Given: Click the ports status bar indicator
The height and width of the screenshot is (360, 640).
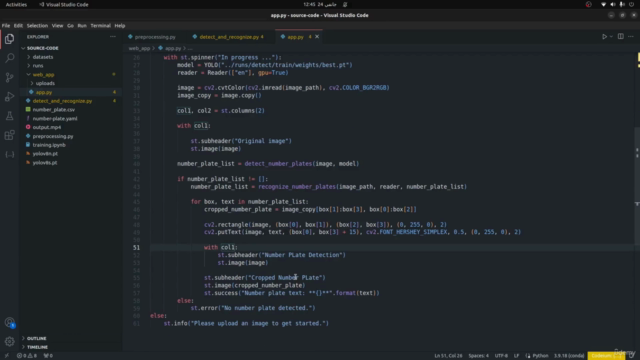Looking at the screenshot, I should (x=48, y=356).
